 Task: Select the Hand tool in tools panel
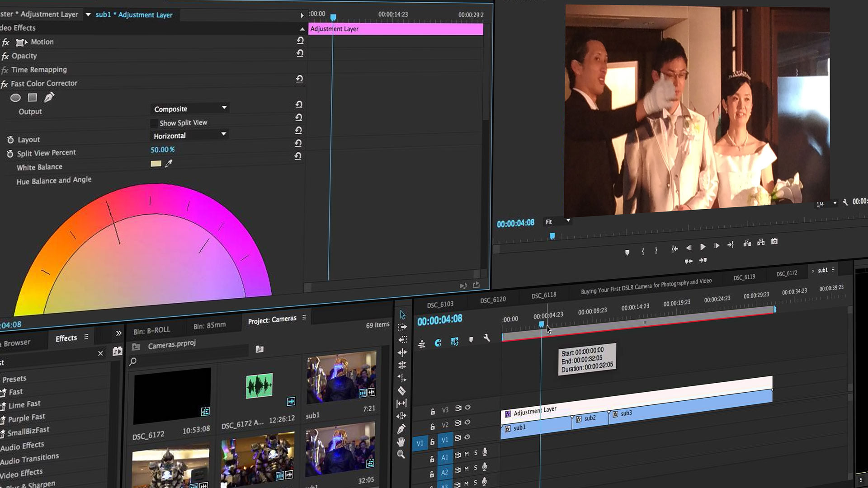[401, 442]
